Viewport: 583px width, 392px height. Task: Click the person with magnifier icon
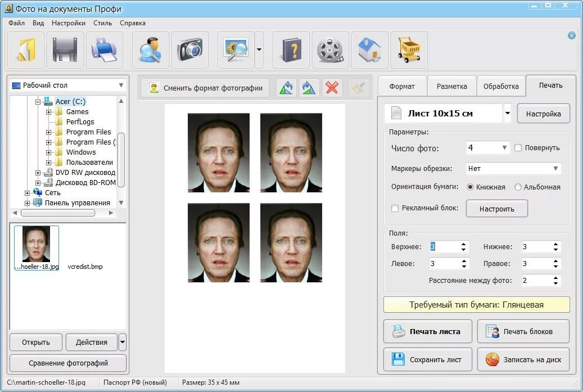(x=151, y=50)
